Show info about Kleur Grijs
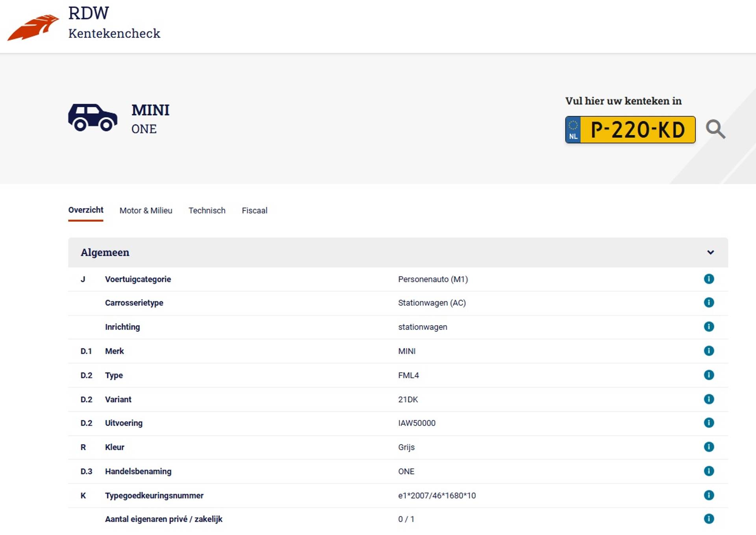Screen dimensions: 756x535 tap(709, 447)
